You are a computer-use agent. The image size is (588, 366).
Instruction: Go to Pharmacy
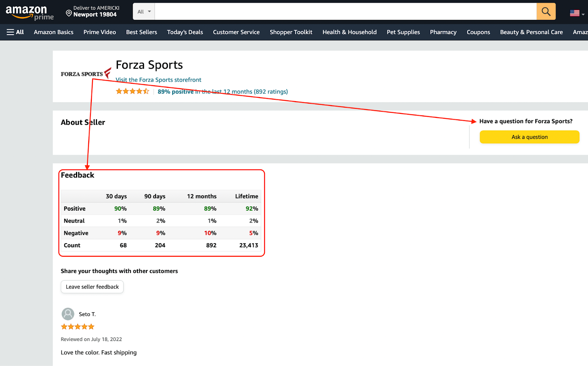click(443, 32)
